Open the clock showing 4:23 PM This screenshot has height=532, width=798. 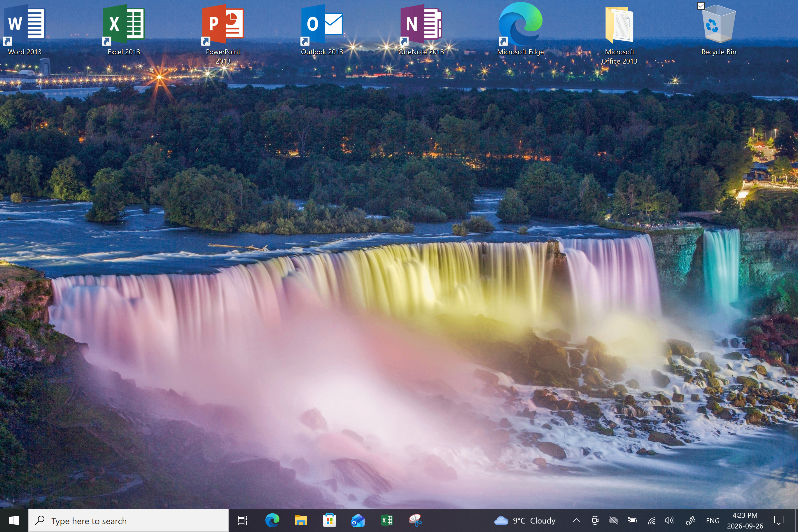[745, 520]
